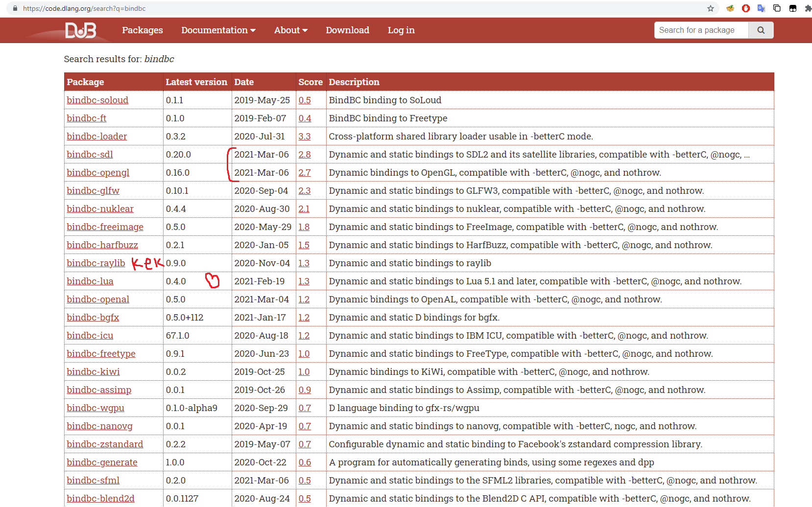Click the 'Description' column header
This screenshot has height=507, width=812.
tap(354, 82)
